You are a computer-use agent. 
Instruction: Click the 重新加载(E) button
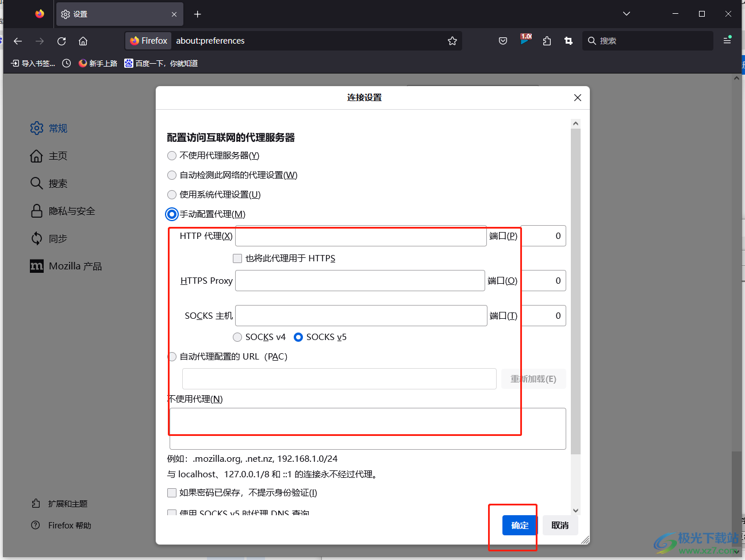533,379
